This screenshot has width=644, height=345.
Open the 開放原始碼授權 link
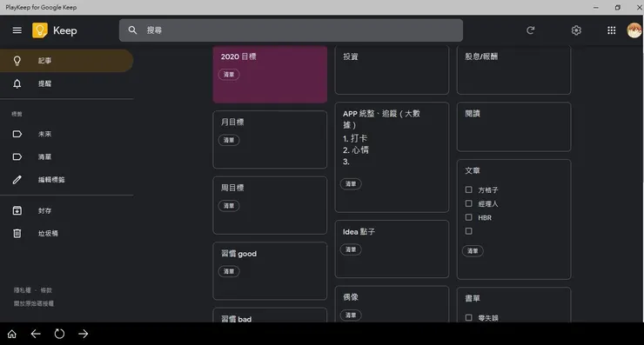click(34, 303)
